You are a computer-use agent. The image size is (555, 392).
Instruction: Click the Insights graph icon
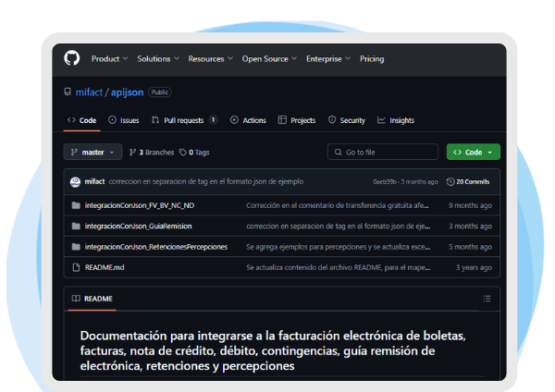(381, 120)
